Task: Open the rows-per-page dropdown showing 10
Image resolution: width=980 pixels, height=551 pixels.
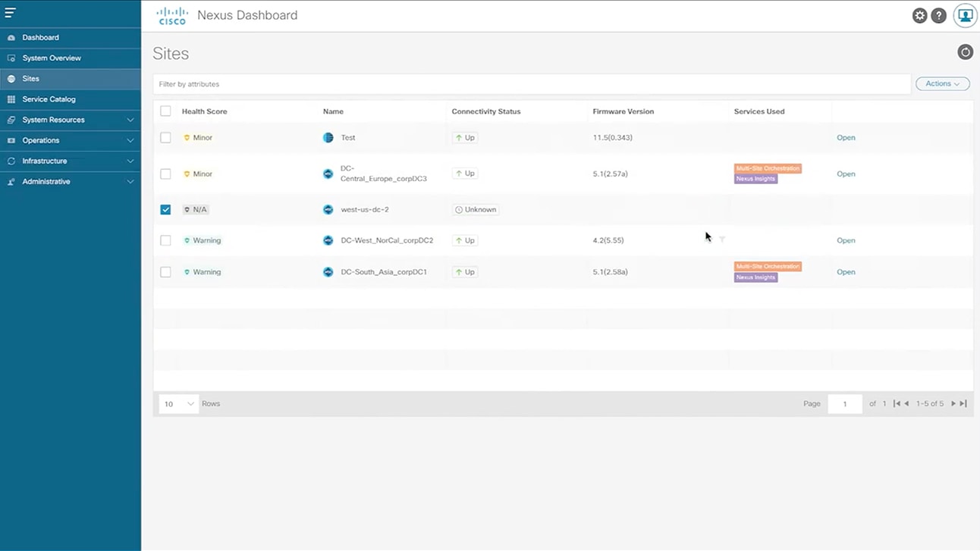Action: tap(177, 404)
